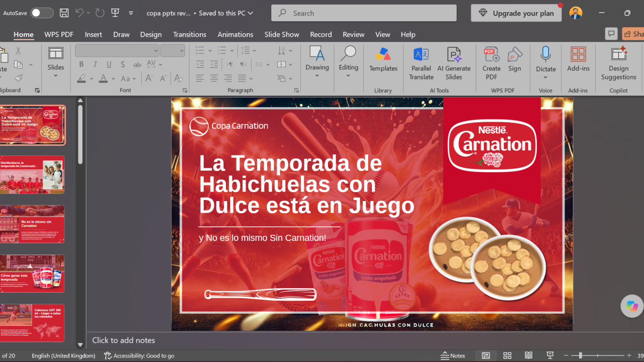
Task: Open the Notes pane from the status bar
Action: coord(453,355)
